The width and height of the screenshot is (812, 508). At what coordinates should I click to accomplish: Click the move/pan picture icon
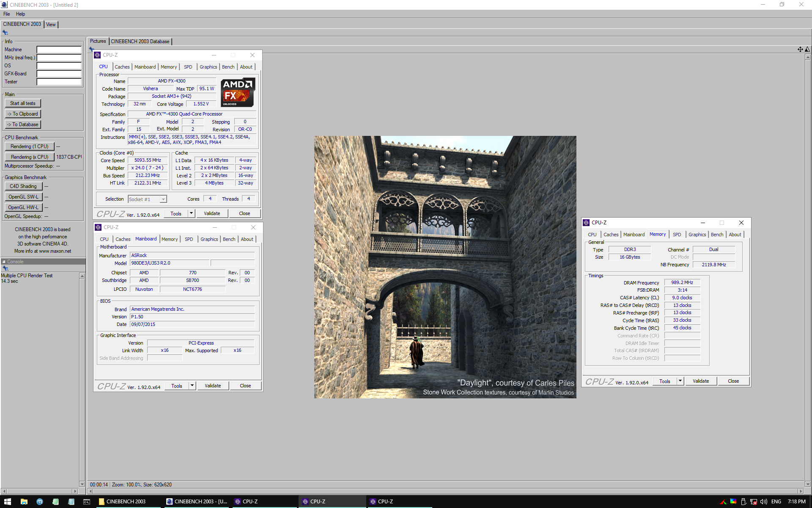[x=800, y=50]
